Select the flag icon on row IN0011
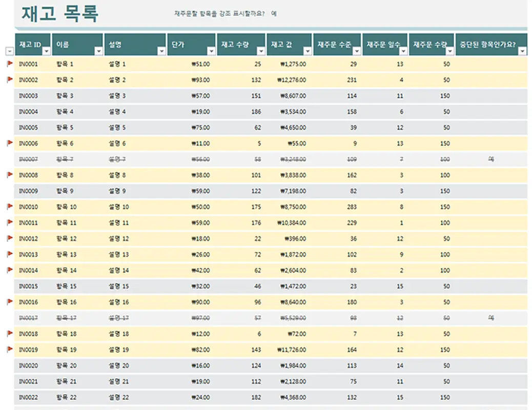Viewport: 532px width, 410px height. pos(10,222)
